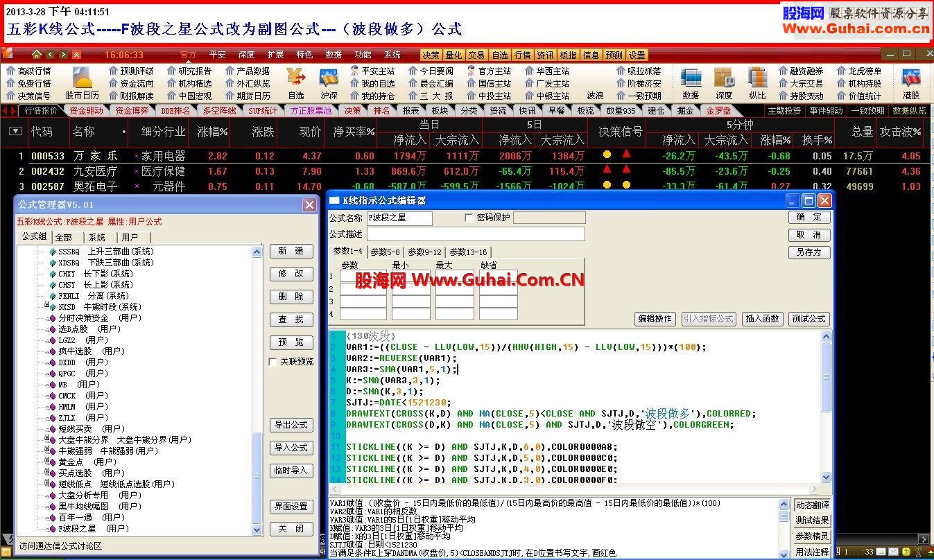
Task: Open 产品数据 product data
Action: (248, 71)
